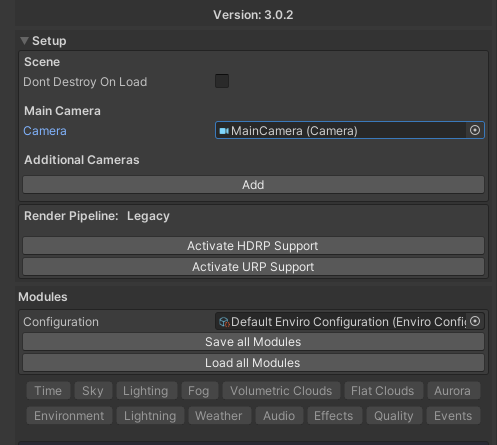Open the Events module

click(454, 416)
